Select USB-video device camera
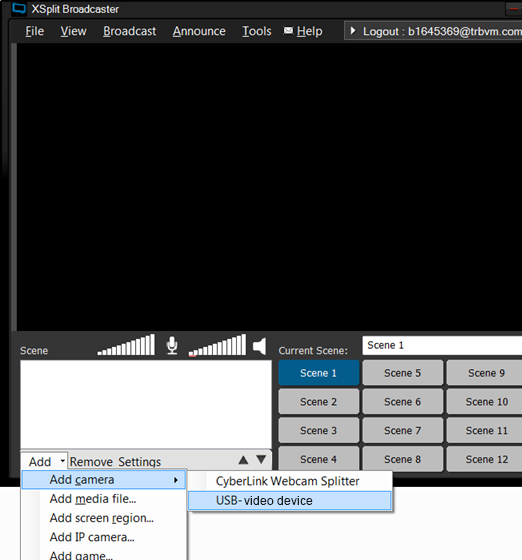The image size is (522, 560). pyautogui.click(x=290, y=501)
